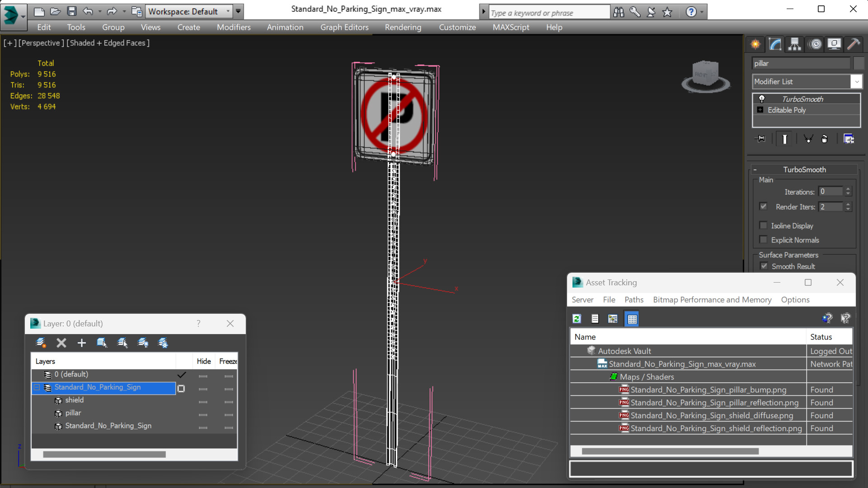Click pillar layer item in Layers panel

coord(72,412)
